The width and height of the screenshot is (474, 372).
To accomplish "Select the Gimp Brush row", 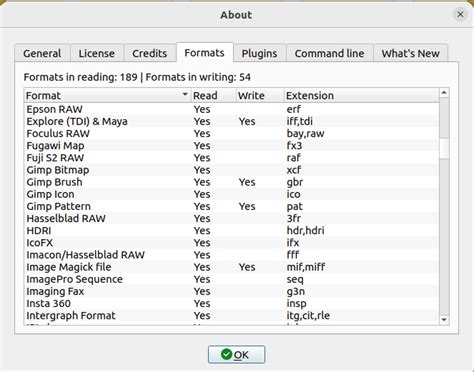I will pyautogui.click(x=232, y=182).
